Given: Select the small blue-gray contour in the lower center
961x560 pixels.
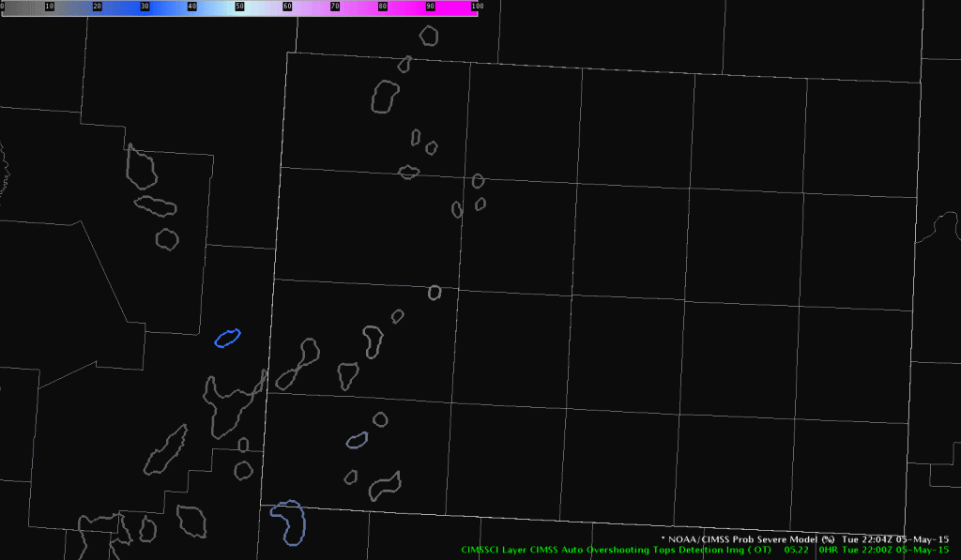Looking at the screenshot, I should pos(357,439).
